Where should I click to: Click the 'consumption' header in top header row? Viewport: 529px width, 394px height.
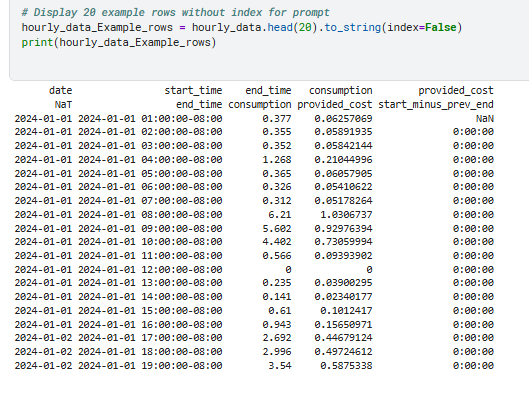(341, 90)
